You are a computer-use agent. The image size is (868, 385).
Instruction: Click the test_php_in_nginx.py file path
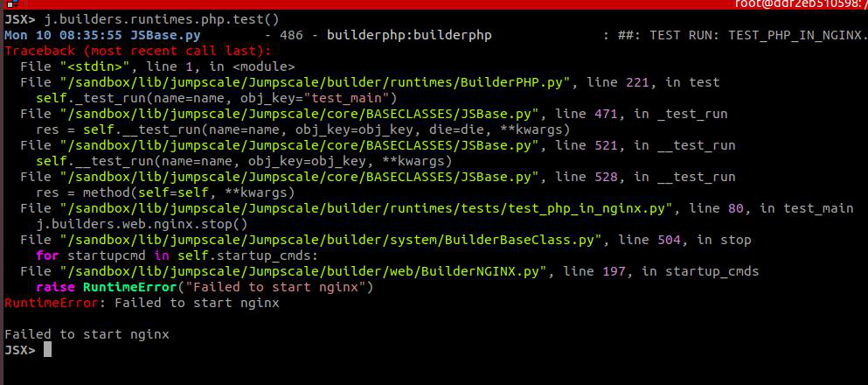366,209
